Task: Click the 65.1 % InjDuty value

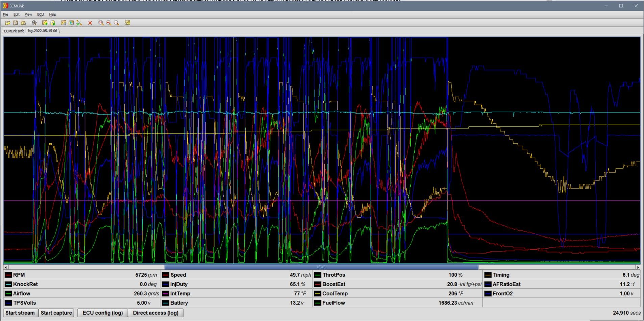Action: click(297, 285)
